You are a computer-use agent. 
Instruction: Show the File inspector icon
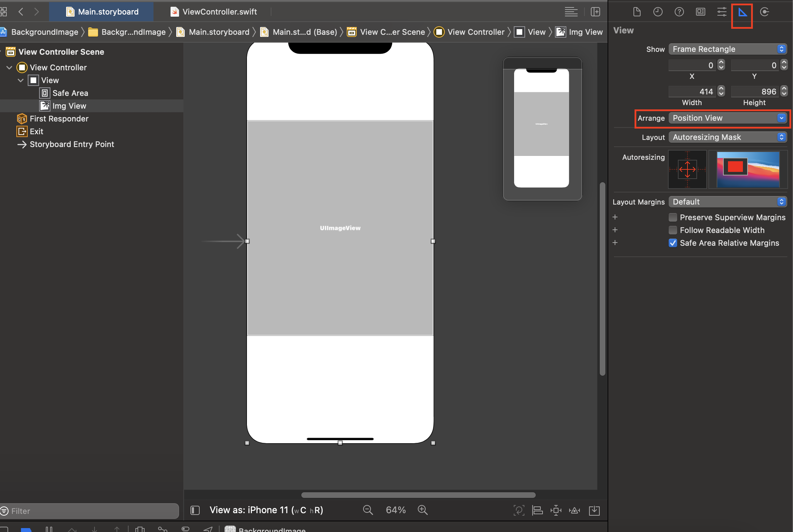(637, 12)
